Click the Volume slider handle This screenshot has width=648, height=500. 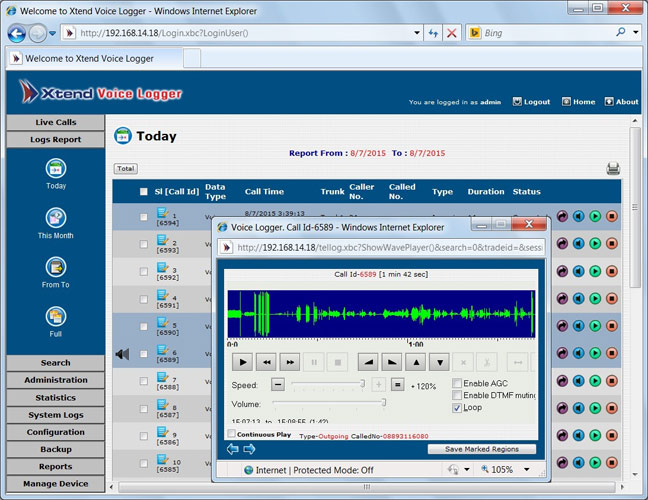click(384, 402)
